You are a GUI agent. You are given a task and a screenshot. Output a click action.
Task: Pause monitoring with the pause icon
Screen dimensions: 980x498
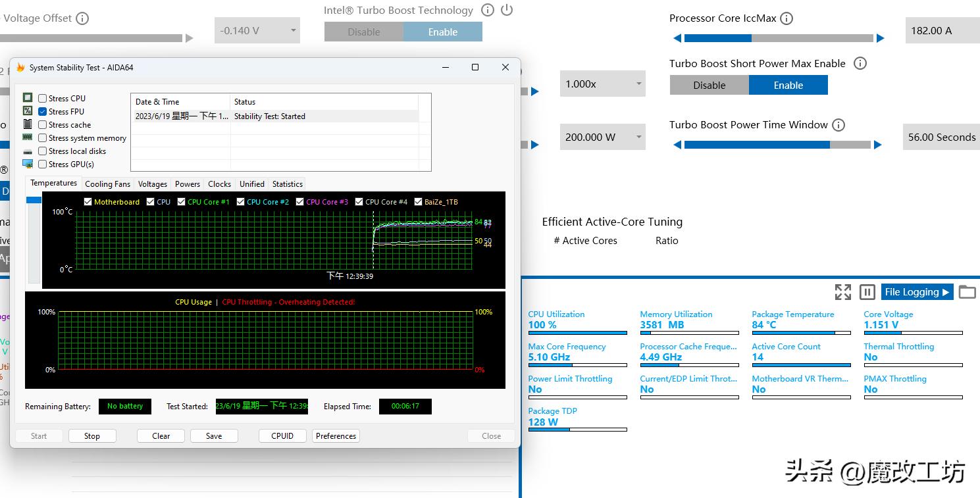pos(867,292)
